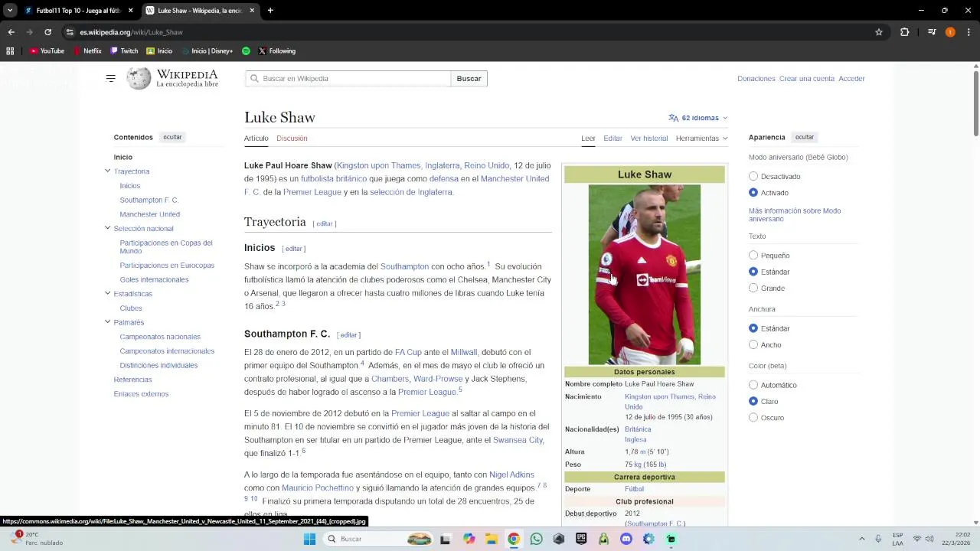Open Epic Games launcher from the taskbar
The height and width of the screenshot is (551, 980).
coord(581,539)
